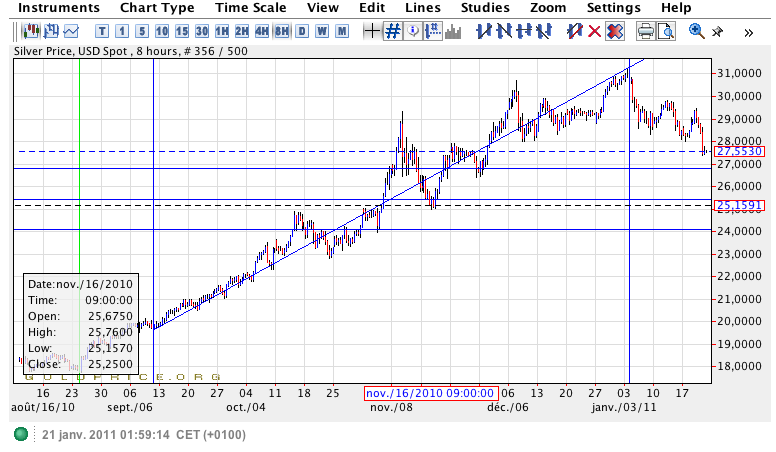Click the zoom in magnifier icon
The height and width of the screenshot is (452, 776).
(x=696, y=31)
